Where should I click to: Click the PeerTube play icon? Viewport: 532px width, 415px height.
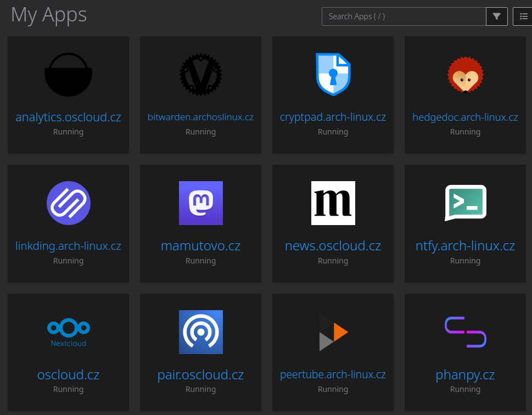click(333, 332)
